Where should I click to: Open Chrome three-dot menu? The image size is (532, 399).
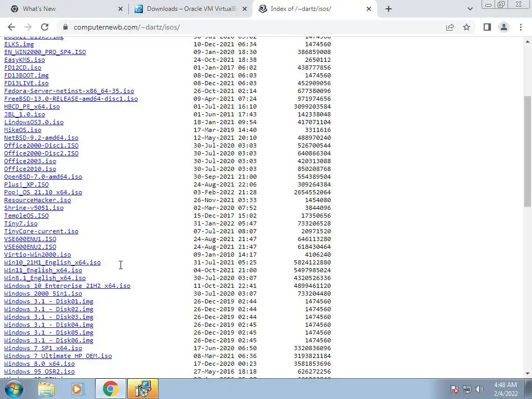[x=521, y=27]
